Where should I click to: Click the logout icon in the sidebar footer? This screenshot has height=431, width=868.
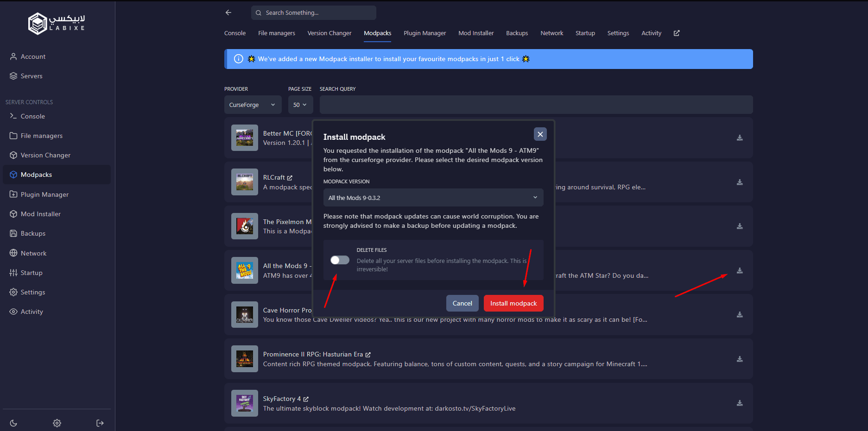coord(100,423)
